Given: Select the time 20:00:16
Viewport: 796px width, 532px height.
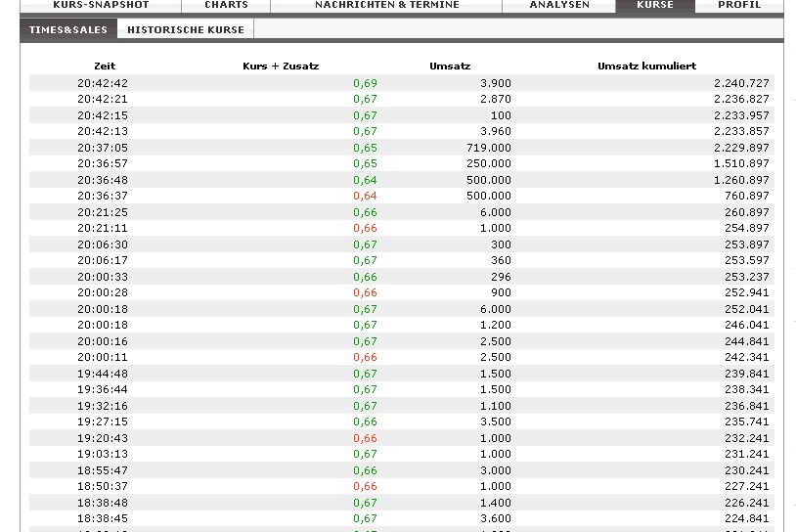Looking at the screenshot, I should click(103, 341).
